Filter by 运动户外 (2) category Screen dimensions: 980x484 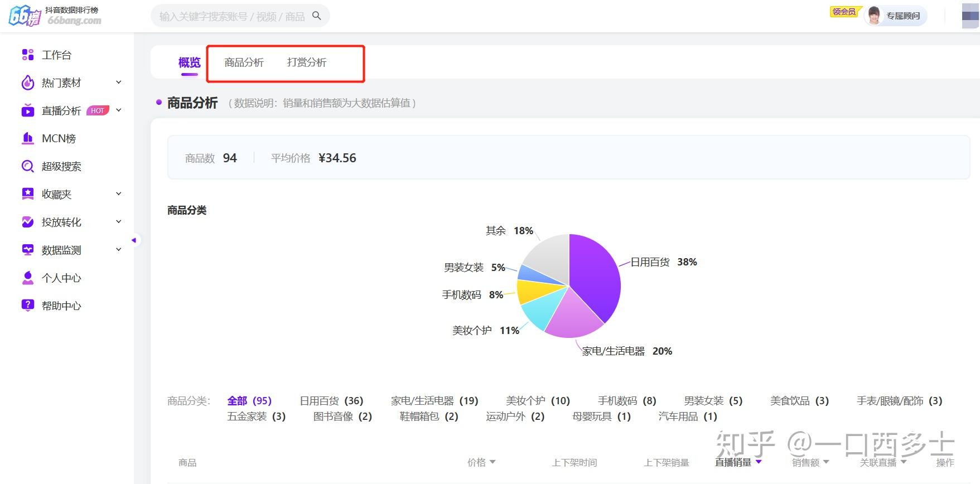coord(515,417)
